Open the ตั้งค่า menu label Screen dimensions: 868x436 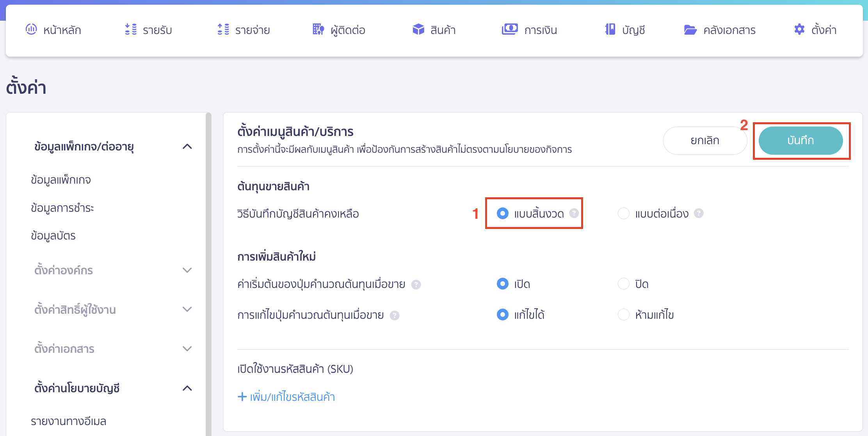824,30
